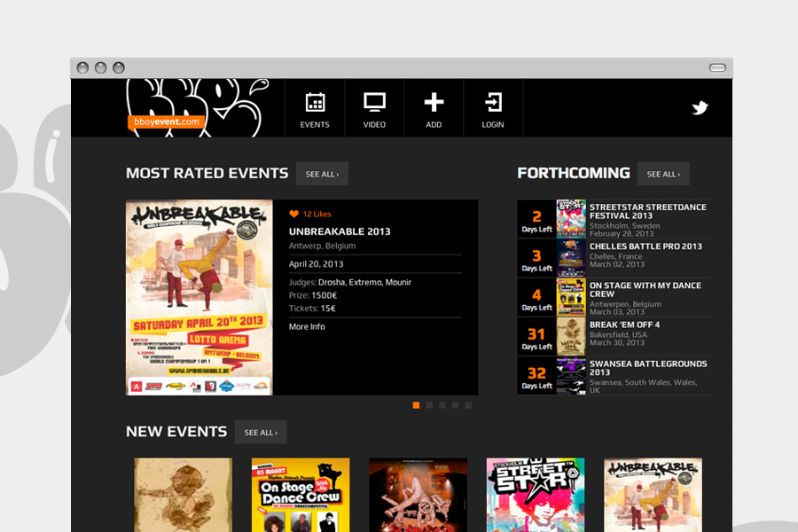
Task: Open Chelles Battle Pro 2013 event
Action: coord(645,246)
